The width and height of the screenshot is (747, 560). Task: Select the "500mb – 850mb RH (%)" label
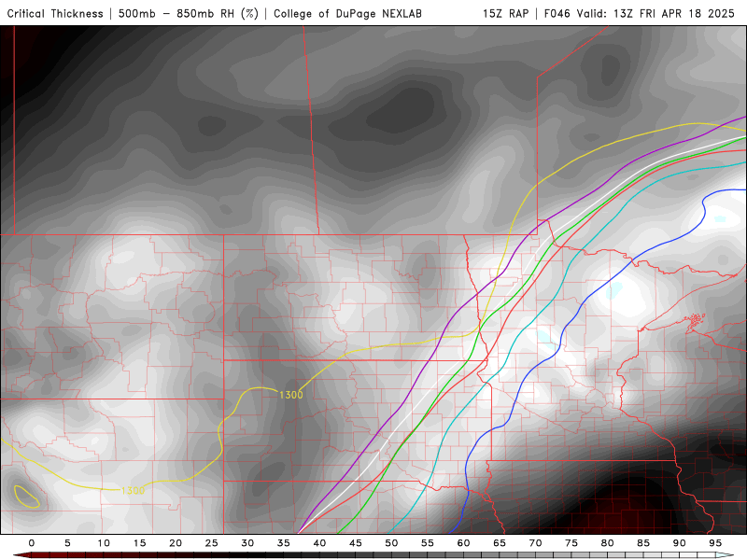[189, 13]
